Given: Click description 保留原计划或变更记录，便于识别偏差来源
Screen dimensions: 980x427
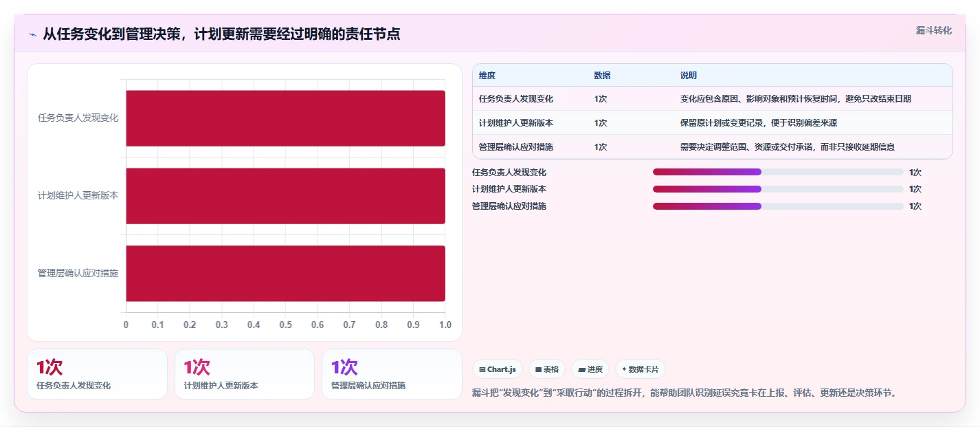Looking at the screenshot, I should tap(759, 123).
